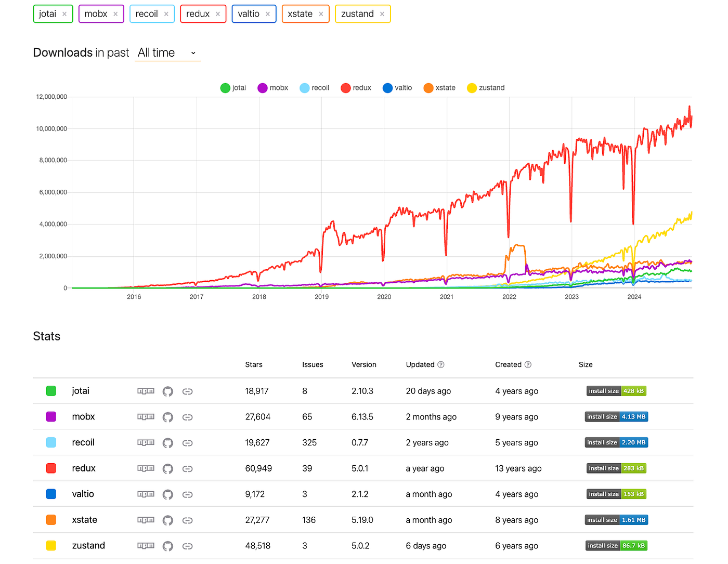
Task: Open the mobx package link in Stats
Action: coord(83,417)
